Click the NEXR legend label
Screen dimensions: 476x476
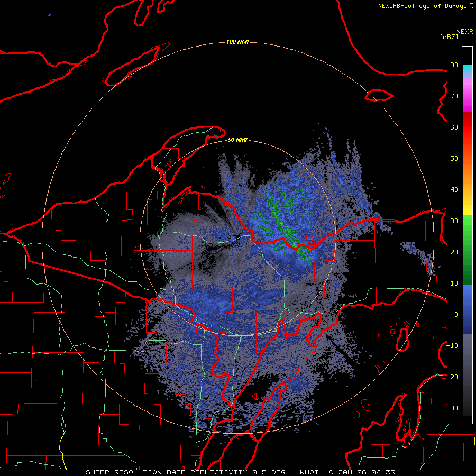coord(465,32)
